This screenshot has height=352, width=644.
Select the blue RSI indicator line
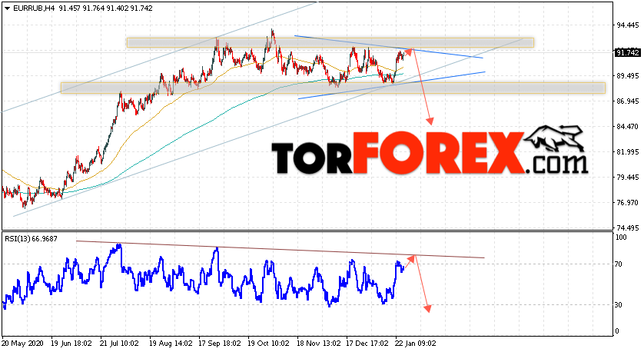205,275
